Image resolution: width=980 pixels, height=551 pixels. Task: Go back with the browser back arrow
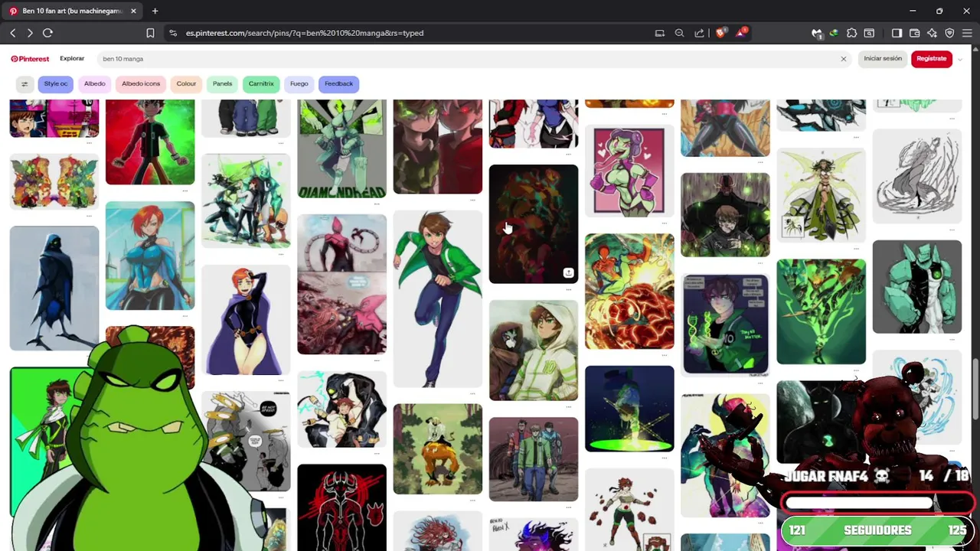(13, 33)
